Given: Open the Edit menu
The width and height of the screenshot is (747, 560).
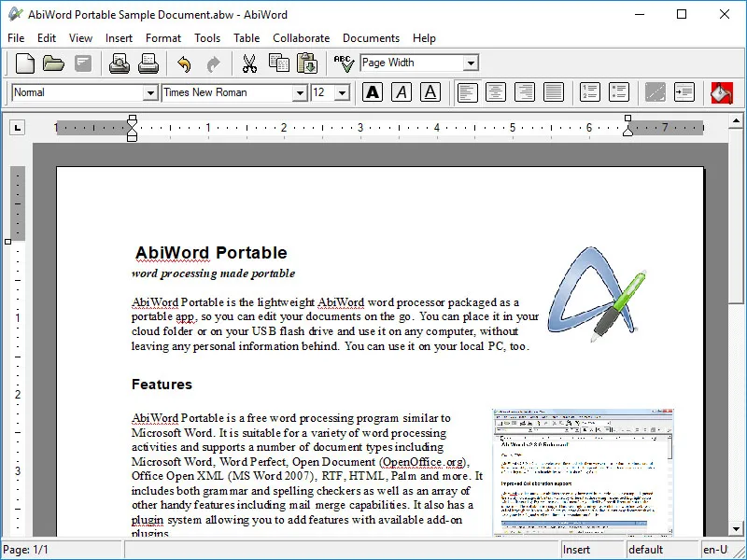Looking at the screenshot, I should pos(47,38).
